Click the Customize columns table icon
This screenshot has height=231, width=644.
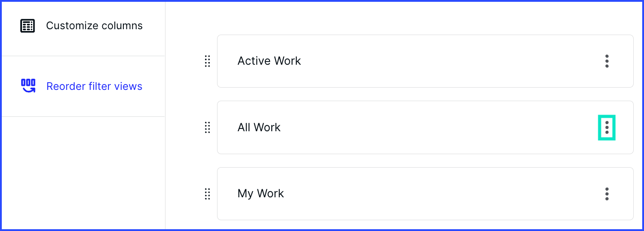(x=28, y=26)
